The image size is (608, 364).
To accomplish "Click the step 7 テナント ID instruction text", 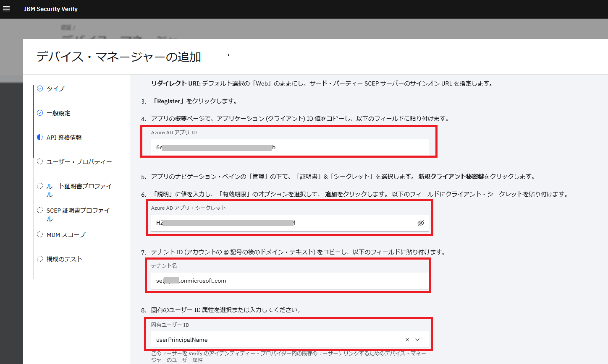I will point(299,252).
